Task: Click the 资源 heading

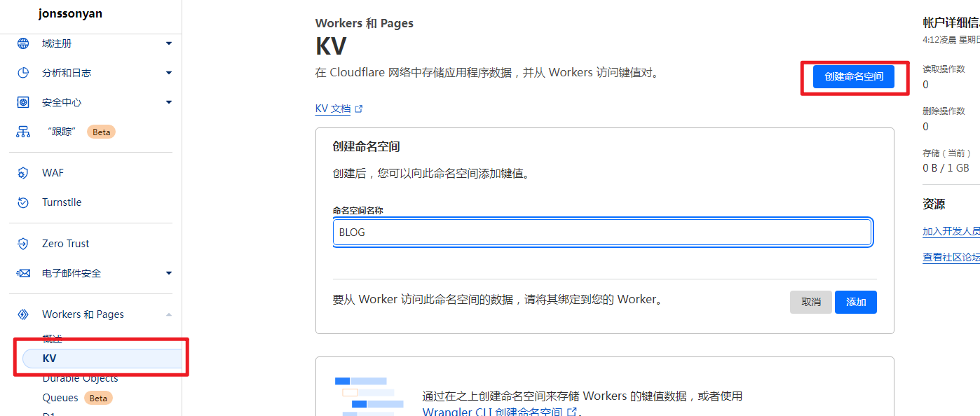Action: [x=934, y=204]
